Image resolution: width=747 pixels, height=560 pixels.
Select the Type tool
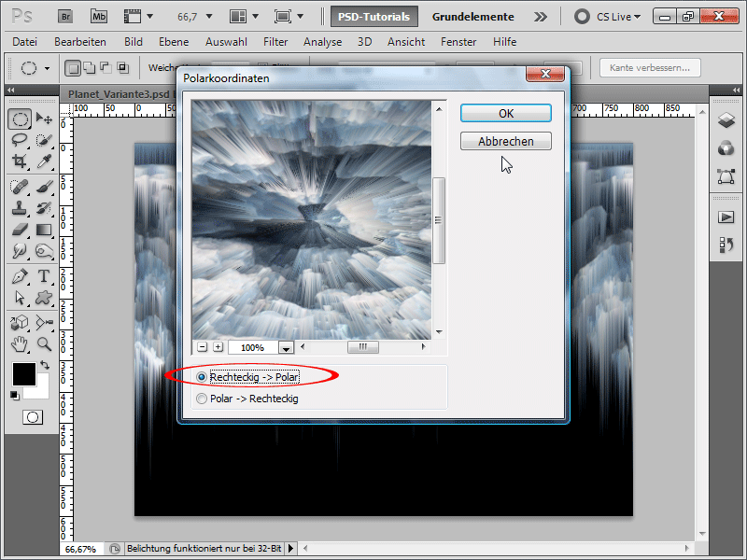coord(44,276)
